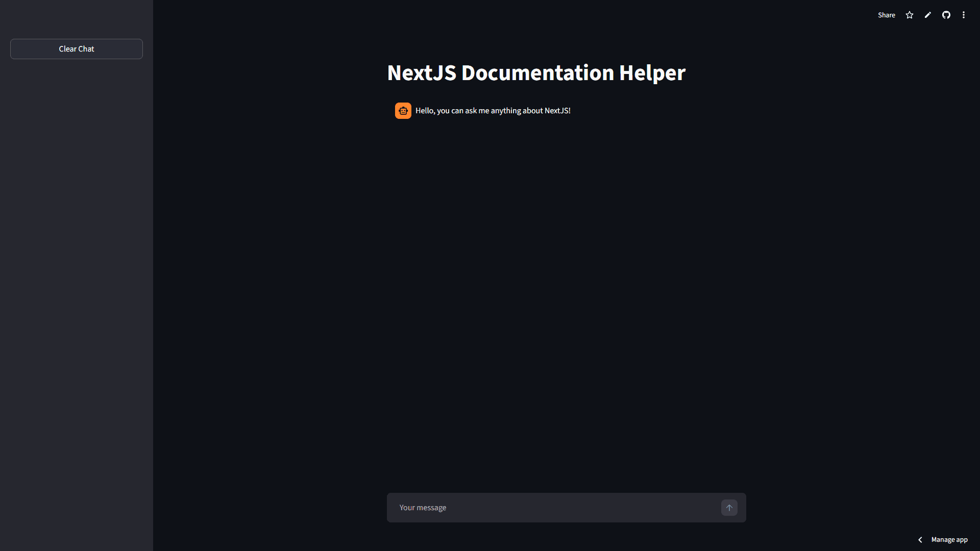This screenshot has width=980, height=551.
Task: Favorite the app with star icon
Action: 910,15
